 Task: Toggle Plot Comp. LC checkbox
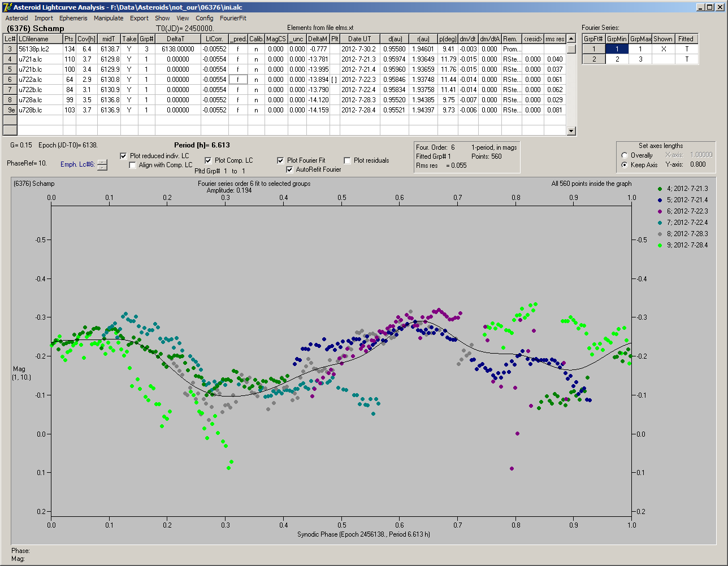tap(208, 160)
